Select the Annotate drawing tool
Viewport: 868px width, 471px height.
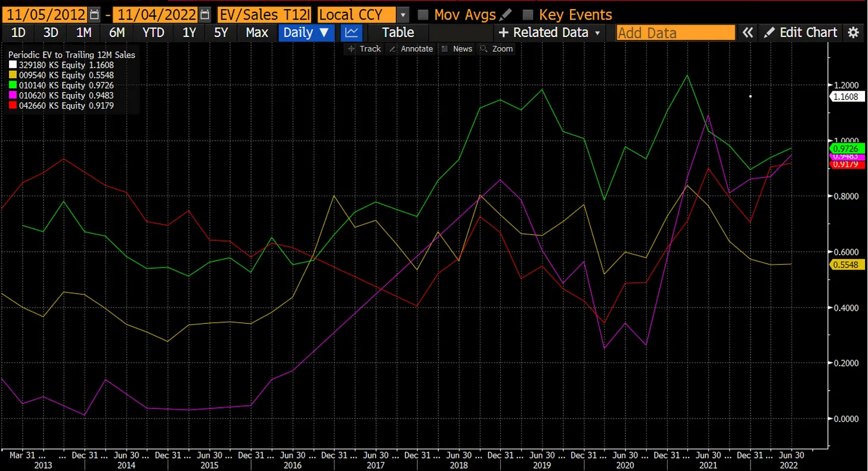(x=411, y=49)
